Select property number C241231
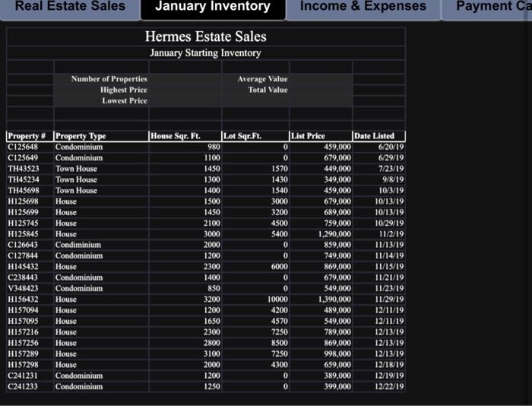Screen dimensions: 532x406 [x=30, y=376]
